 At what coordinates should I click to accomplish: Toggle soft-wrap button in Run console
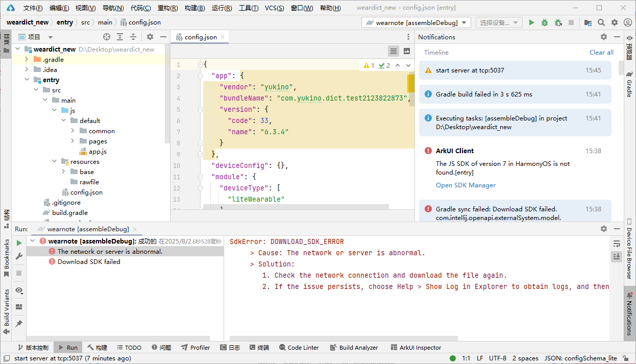click(x=617, y=244)
